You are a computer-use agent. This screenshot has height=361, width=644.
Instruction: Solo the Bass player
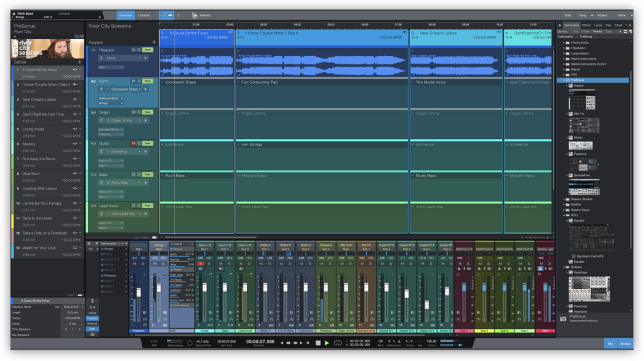[139, 175]
